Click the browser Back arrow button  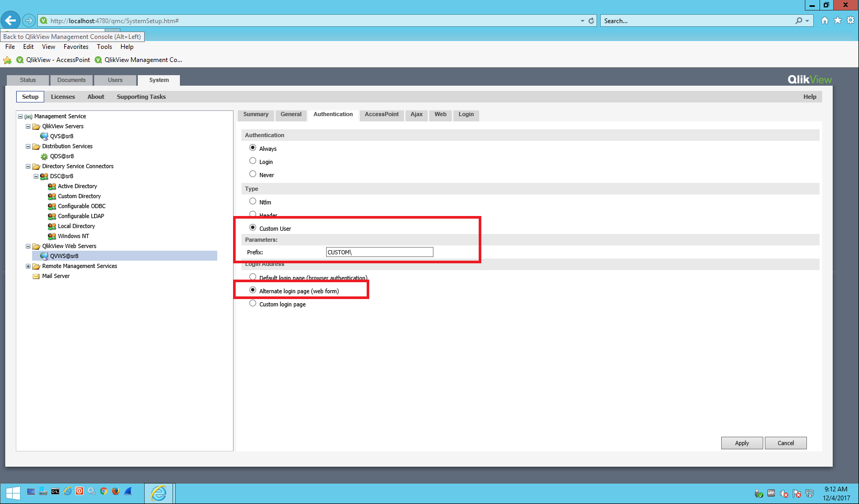(10, 20)
